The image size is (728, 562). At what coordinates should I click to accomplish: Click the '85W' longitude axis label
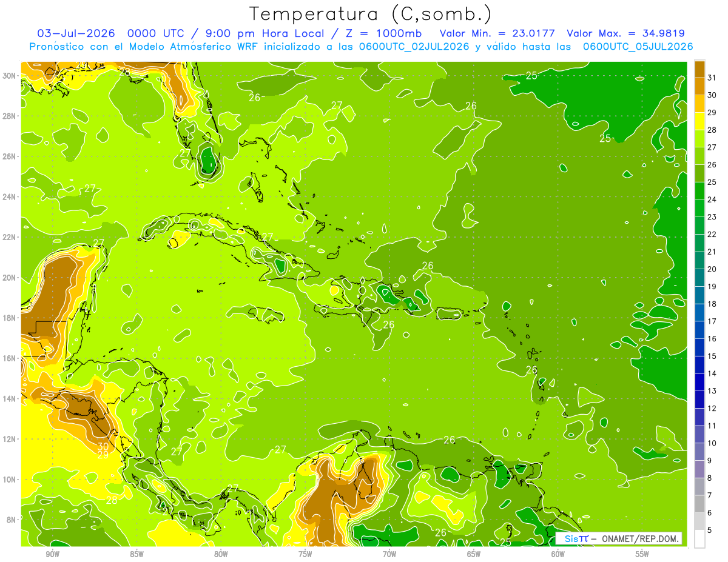(136, 554)
